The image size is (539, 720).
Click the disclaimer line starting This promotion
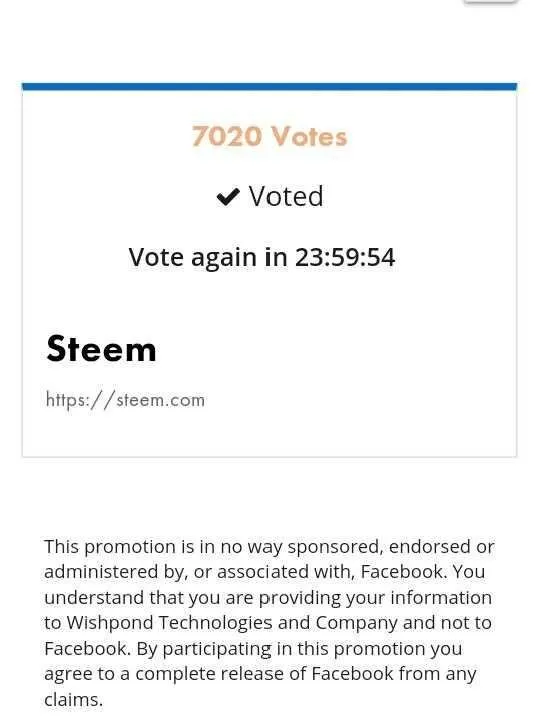click(269, 547)
